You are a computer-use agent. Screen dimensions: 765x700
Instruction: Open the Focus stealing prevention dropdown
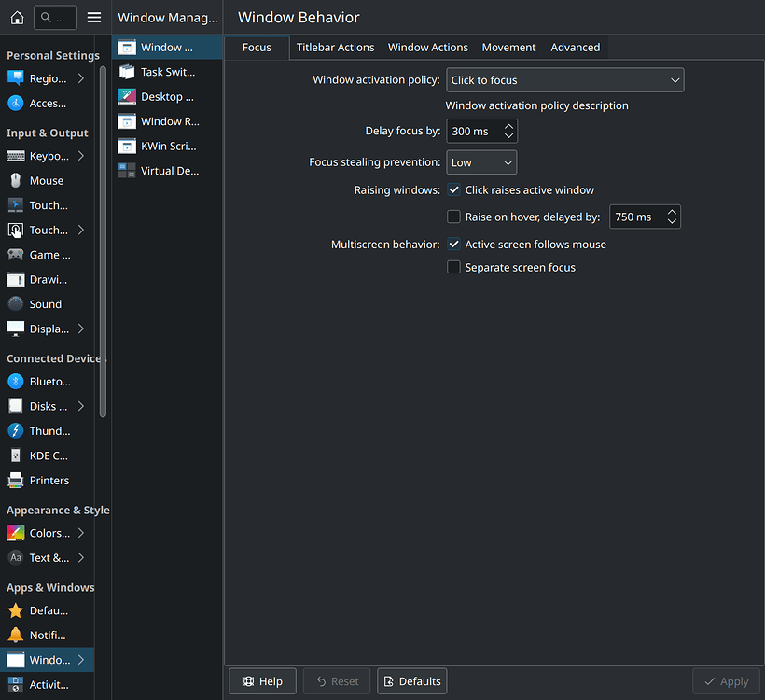point(481,162)
